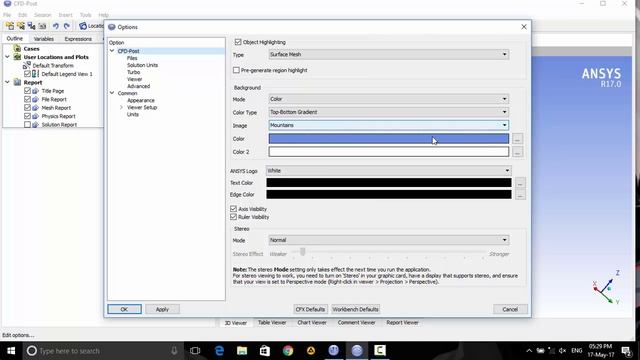This screenshot has height=360, width=640.
Task: Uncheck Default Legend View 1 checkbox
Action: click(27, 74)
